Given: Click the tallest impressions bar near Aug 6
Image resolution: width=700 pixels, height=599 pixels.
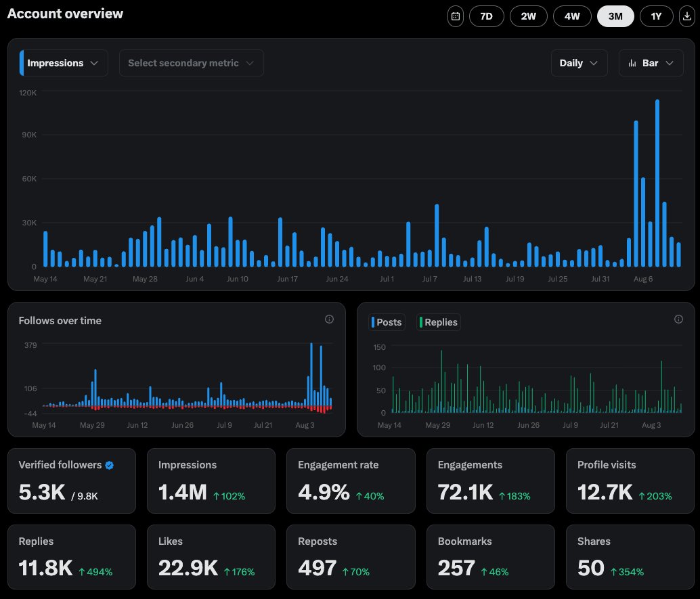Looking at the screenshot, I should tap(657, 183).
